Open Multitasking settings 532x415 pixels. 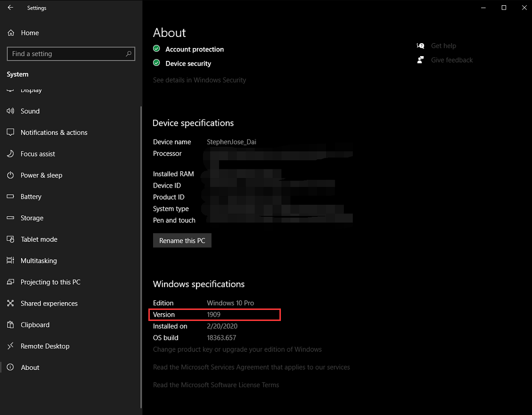(38, 261)
